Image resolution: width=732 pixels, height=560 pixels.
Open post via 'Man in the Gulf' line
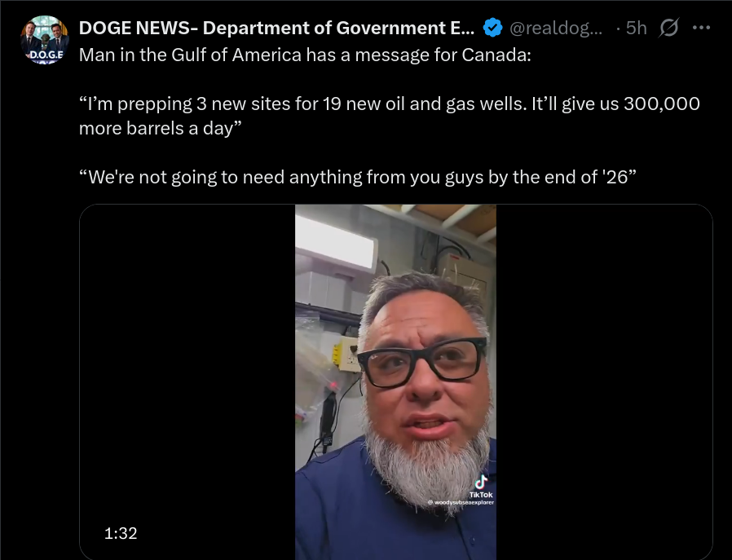[x=305, y=55]
